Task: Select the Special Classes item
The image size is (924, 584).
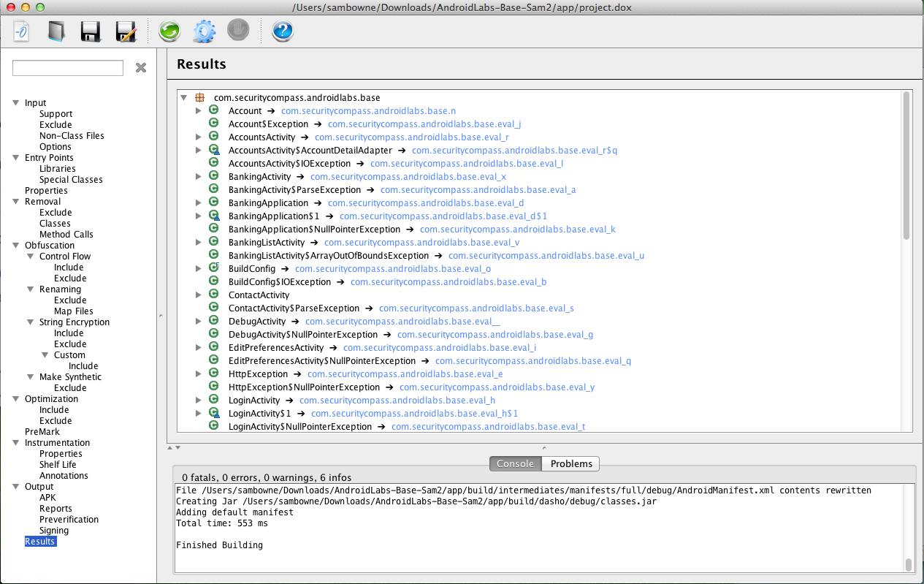Action: click(71, 180)
